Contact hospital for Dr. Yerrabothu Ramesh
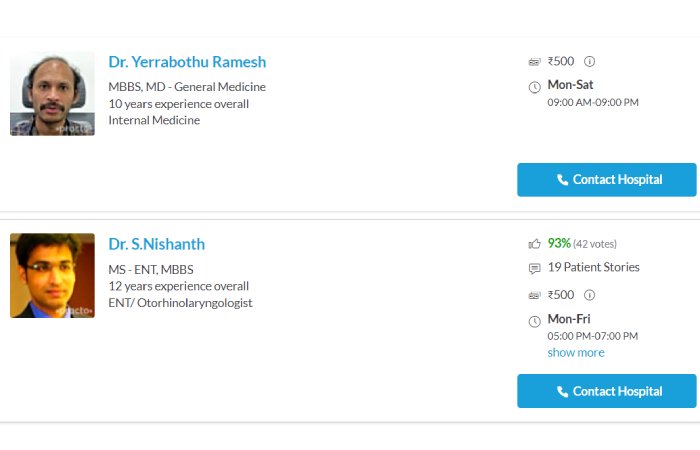The height and width of the screenshot is (450, 700). (x=607, y=179)
